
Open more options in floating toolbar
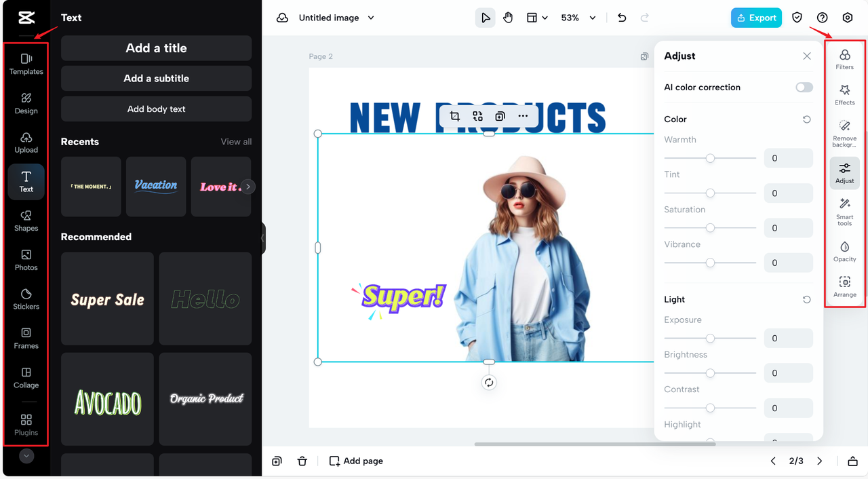point(523,116)
